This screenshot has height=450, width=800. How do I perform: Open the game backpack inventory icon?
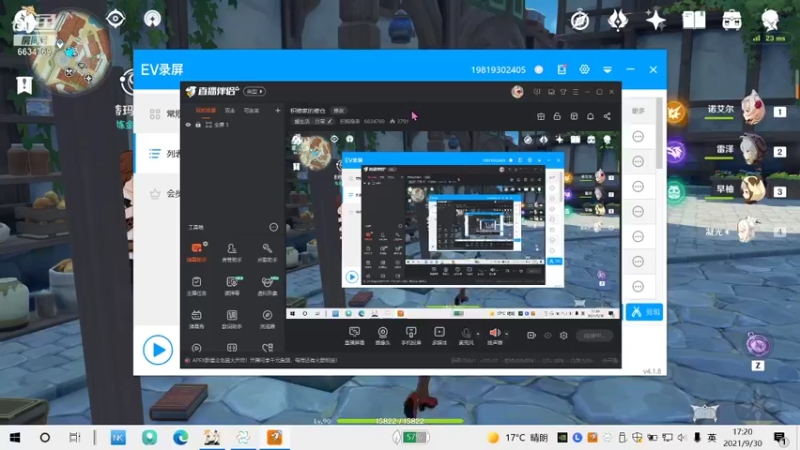pos(732,20)
